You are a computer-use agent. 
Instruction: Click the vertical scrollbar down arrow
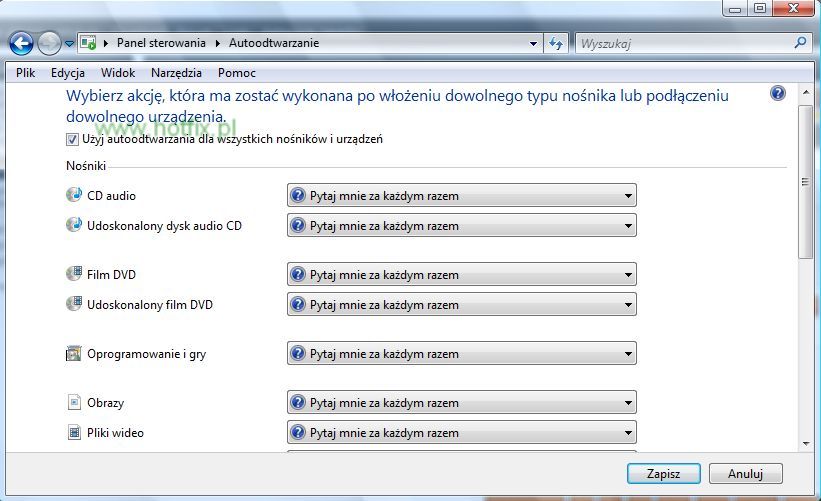(806, 443)
